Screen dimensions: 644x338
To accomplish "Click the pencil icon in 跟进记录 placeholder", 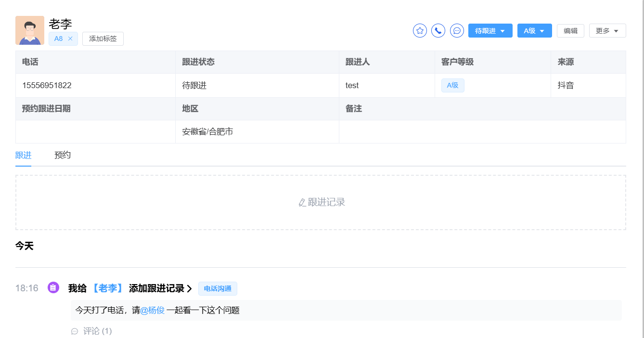I will pos(301,202).
